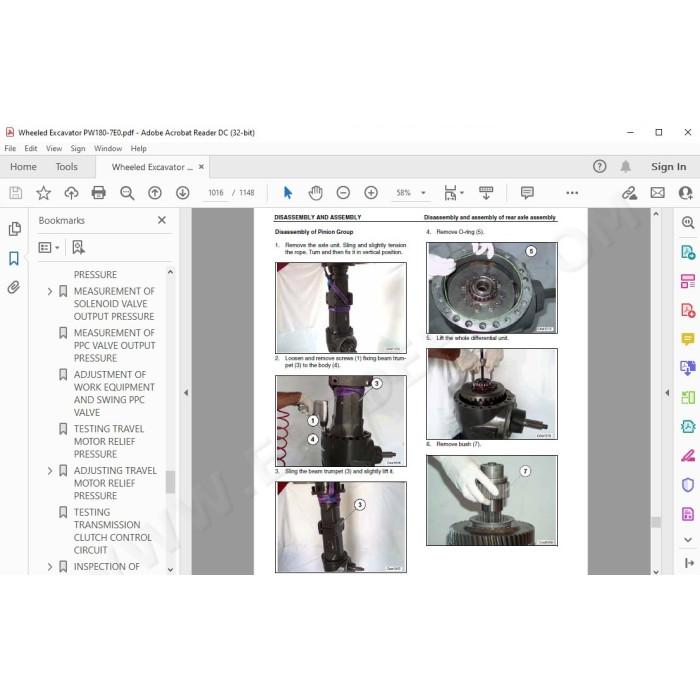Toggle the Bookmarks panel icon
Screen dimensions: 700x700
(14, 258)
